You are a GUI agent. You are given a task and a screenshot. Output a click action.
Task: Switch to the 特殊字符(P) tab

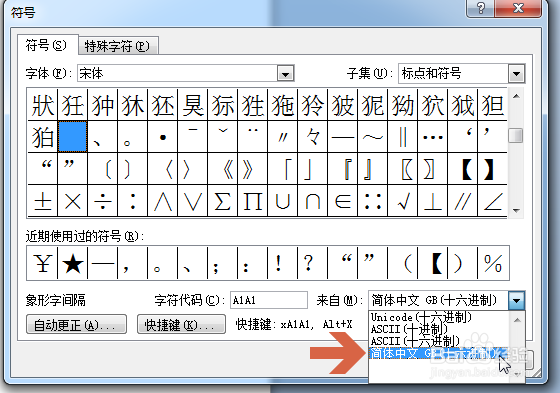(x=118, y=46)
